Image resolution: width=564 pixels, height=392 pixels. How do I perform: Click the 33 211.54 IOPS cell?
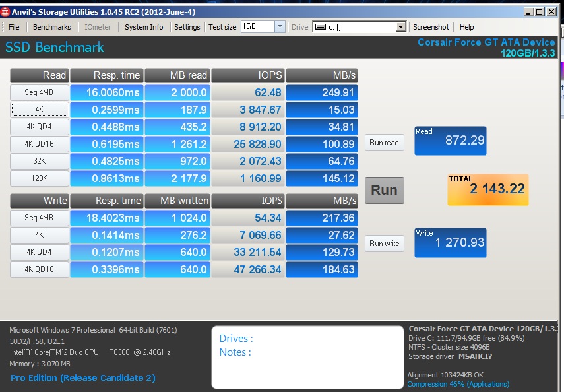point(248,252)
